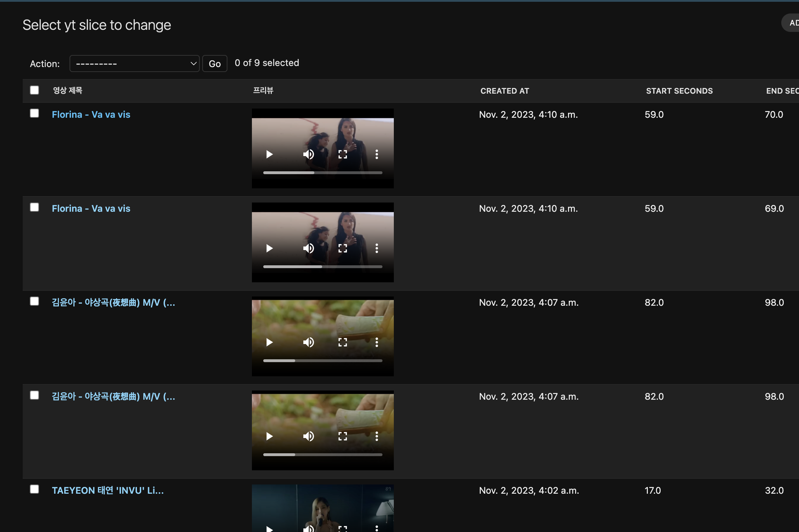
Task: Check the first Florina row checkbox
Action: coord(34,113)
